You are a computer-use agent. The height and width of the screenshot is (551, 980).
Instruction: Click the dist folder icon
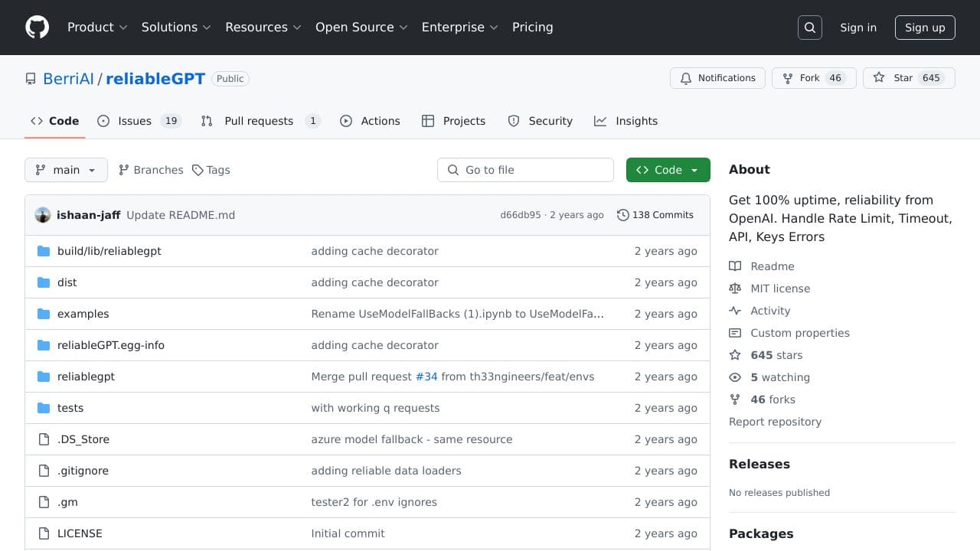point(44,282)
